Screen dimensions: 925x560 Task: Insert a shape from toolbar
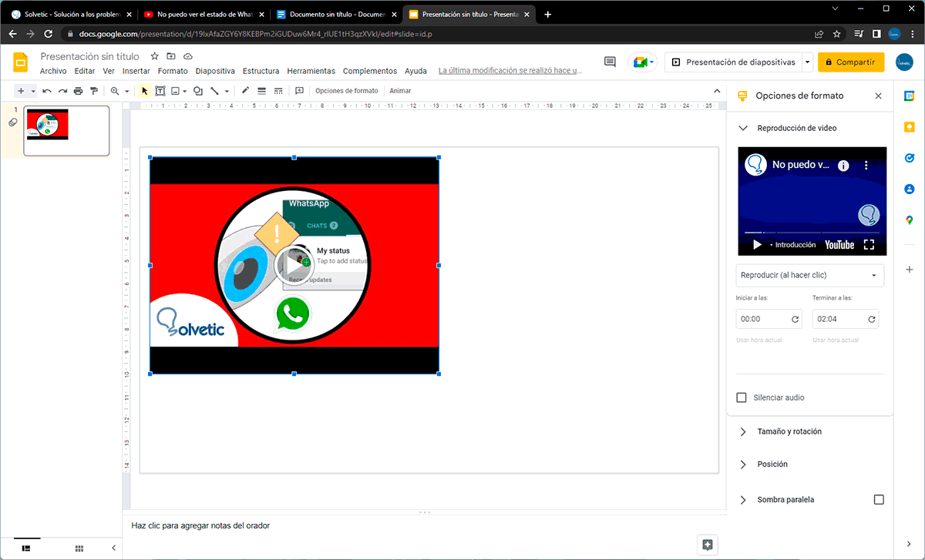[198, 91]
